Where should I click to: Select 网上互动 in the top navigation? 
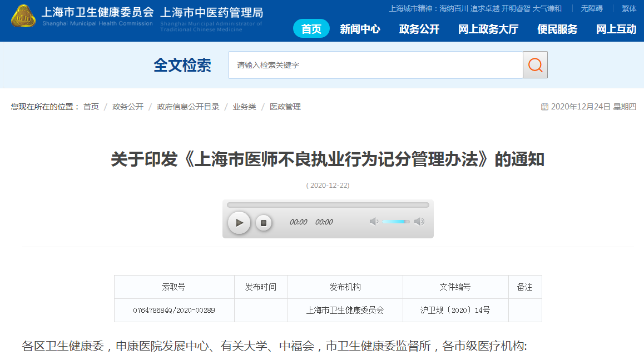point(616,29)
